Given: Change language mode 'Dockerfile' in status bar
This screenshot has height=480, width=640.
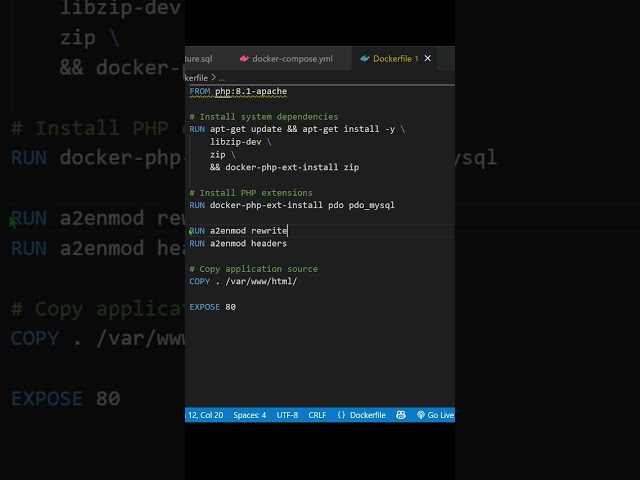Looking at the screenshot, I should coord(368,415).
